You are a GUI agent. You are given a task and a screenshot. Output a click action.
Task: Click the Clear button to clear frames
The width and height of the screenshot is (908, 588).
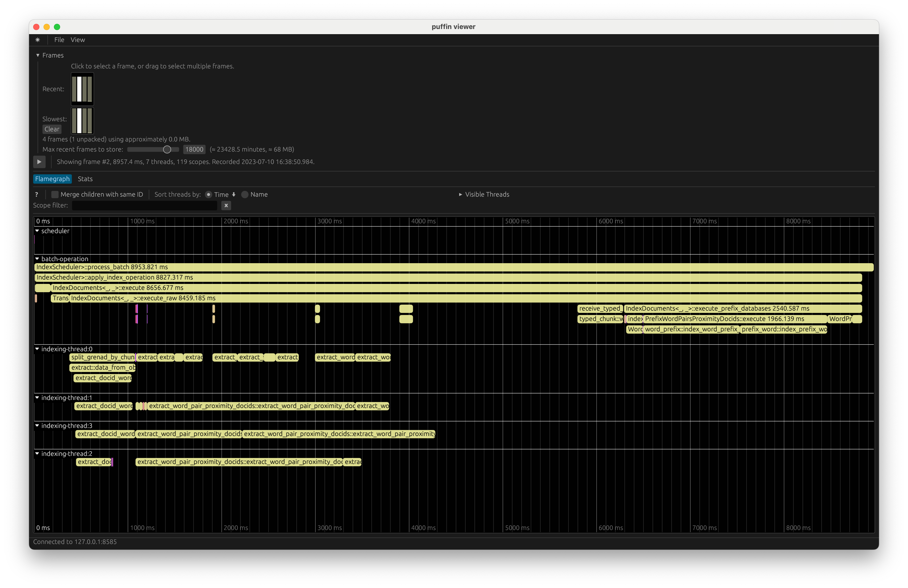pos(52,129)
